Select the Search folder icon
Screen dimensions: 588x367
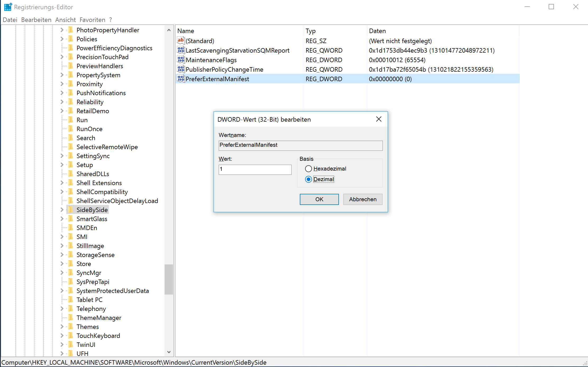71,138
